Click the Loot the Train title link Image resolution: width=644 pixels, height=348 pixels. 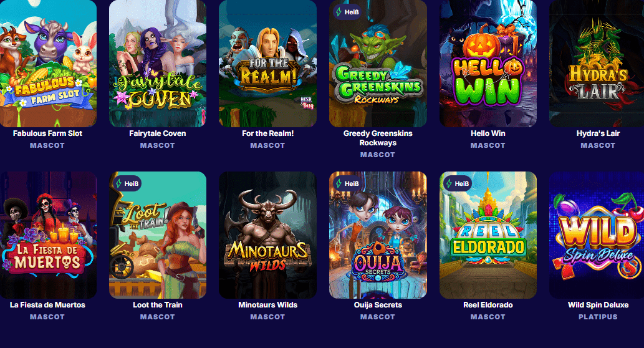158,305
